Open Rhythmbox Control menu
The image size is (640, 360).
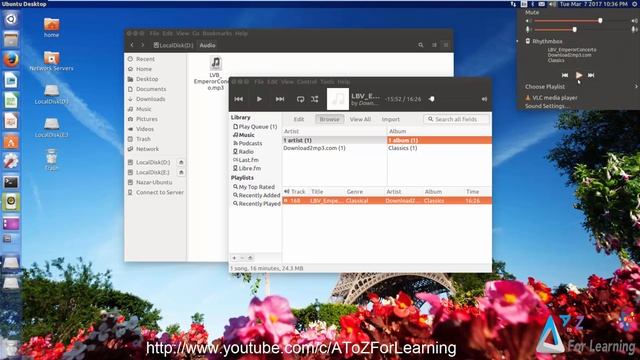(x=307, y=82)
